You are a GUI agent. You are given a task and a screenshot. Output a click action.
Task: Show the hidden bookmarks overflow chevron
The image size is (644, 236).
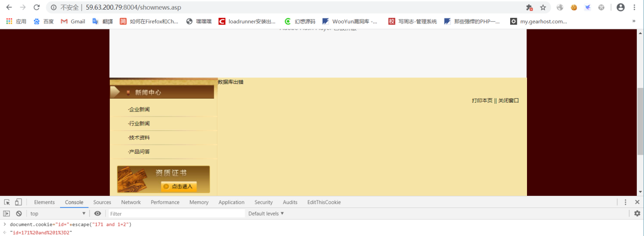[634, 21]
